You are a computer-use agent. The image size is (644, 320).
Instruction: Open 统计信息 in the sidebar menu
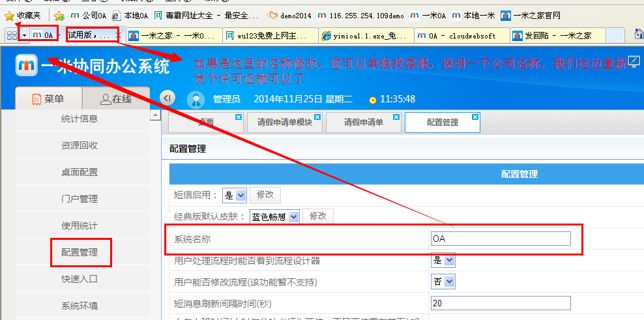coord(80,119)
